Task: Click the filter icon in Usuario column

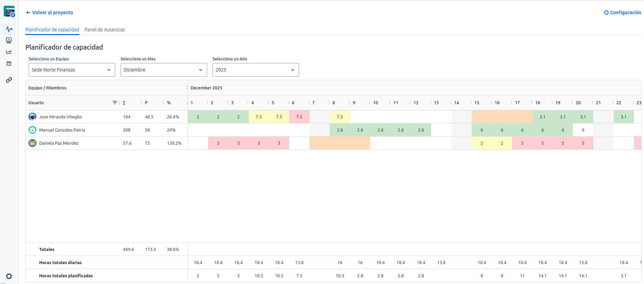Action: pyautogui.click(x=115, y=103)
